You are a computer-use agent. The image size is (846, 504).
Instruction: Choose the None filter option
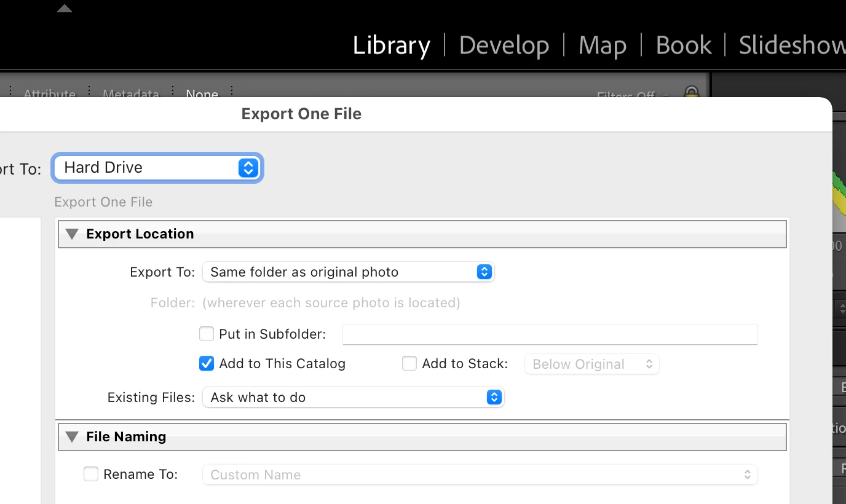coord(202,94)
